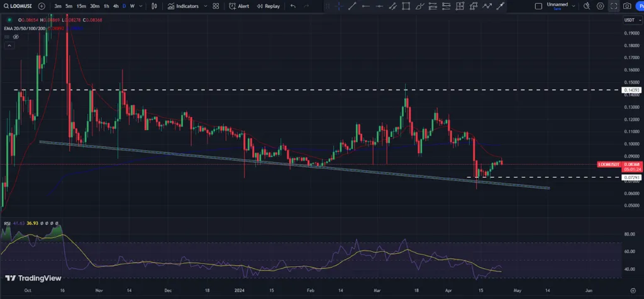Viewport: 644px width, 299px height.
Task: Change chart to 1h timeframe
Action: (x=106, y=6)
